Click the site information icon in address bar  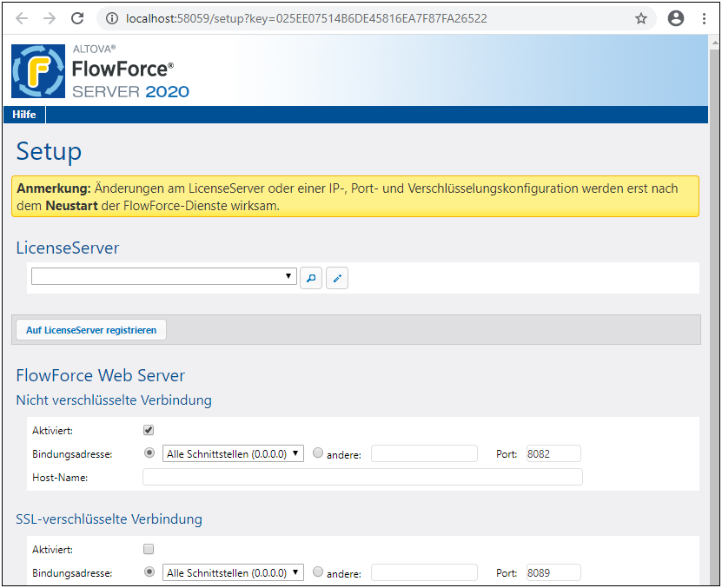click(112, 18)
